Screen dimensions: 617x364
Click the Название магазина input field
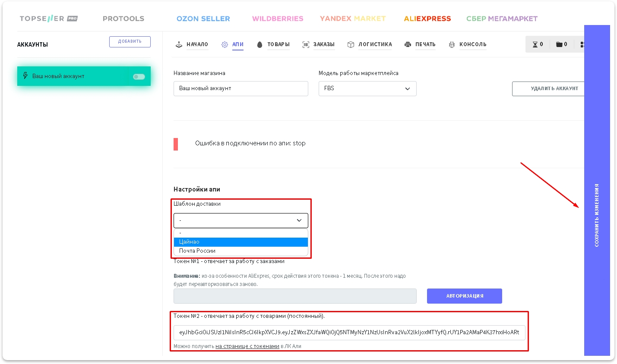point(240,88)
